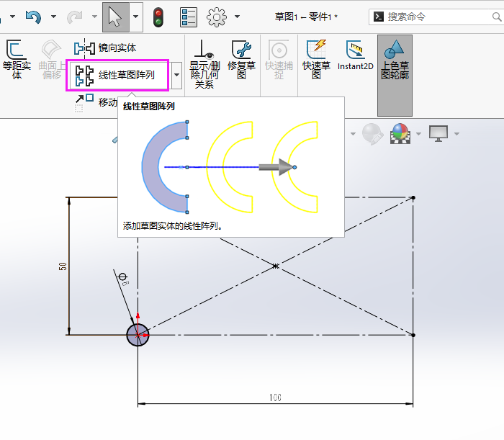The width and height of the screenshot is (504, 440).
Task: Toggle 上色草图轮廓 shaded sketch contours
Action: click(395, 60)
